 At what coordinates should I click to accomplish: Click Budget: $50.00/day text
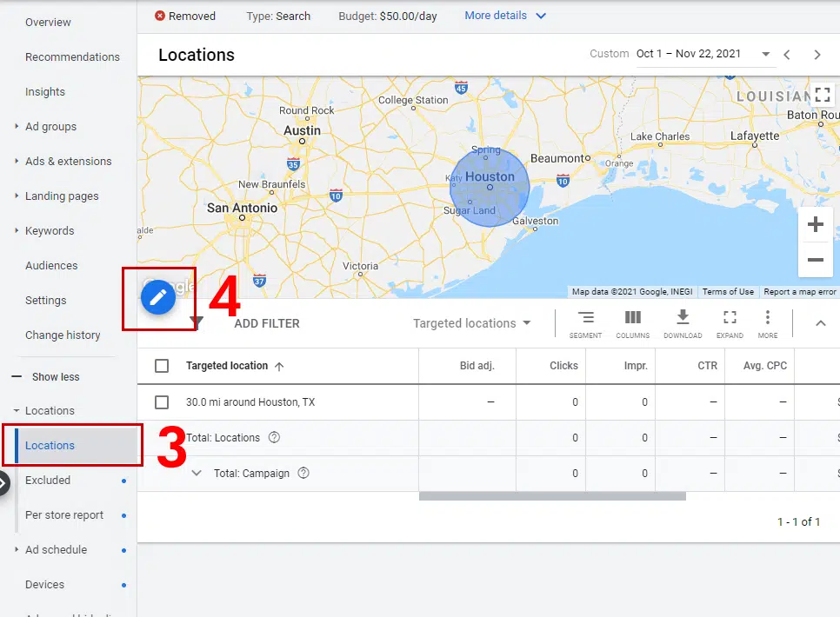click(387, 16)
